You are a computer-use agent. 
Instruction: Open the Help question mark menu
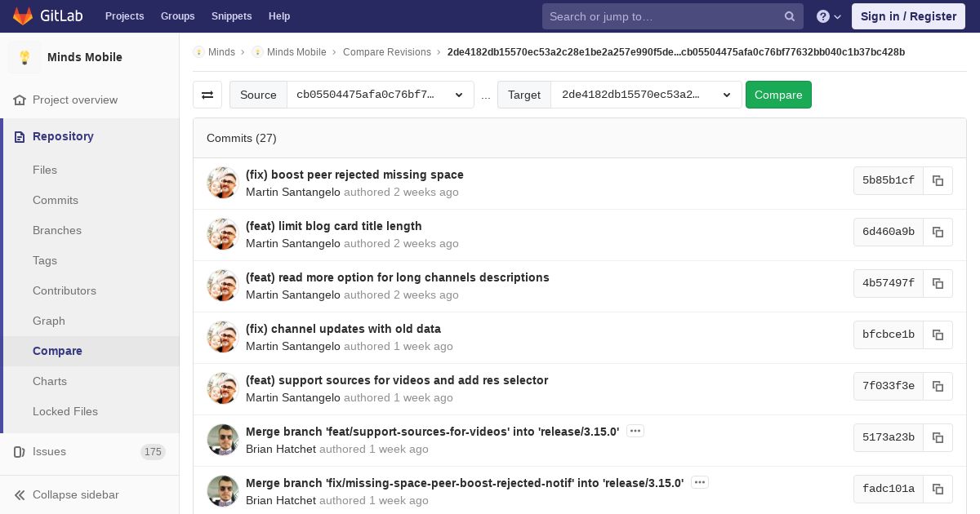(829, 16)
